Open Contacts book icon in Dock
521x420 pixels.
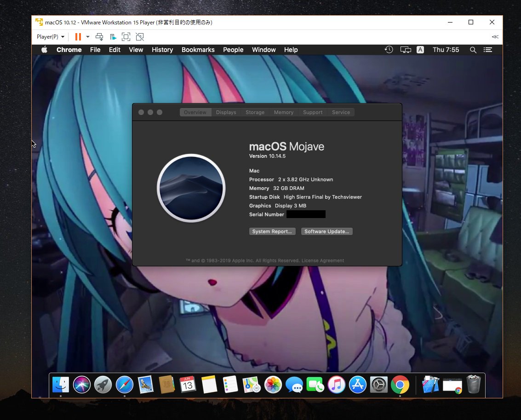(167, 385)
